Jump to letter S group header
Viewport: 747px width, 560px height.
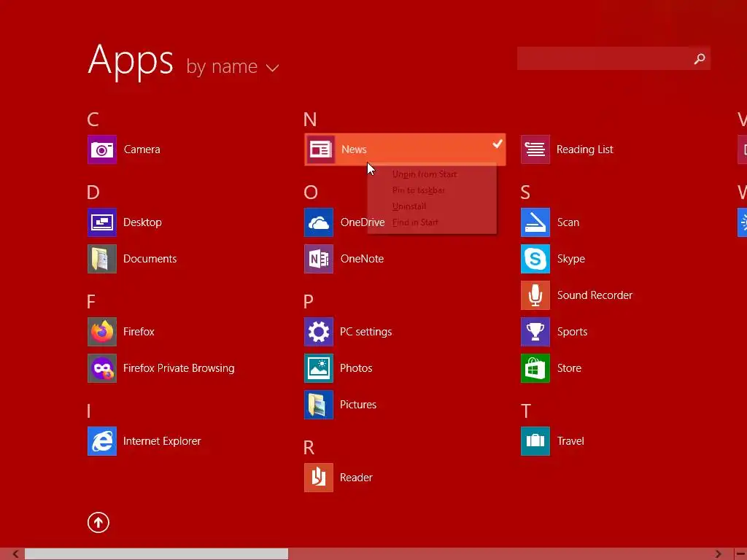525,192
